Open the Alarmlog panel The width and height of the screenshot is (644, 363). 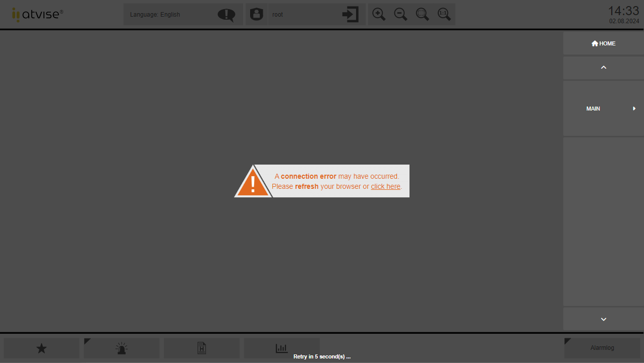[603, 348]
